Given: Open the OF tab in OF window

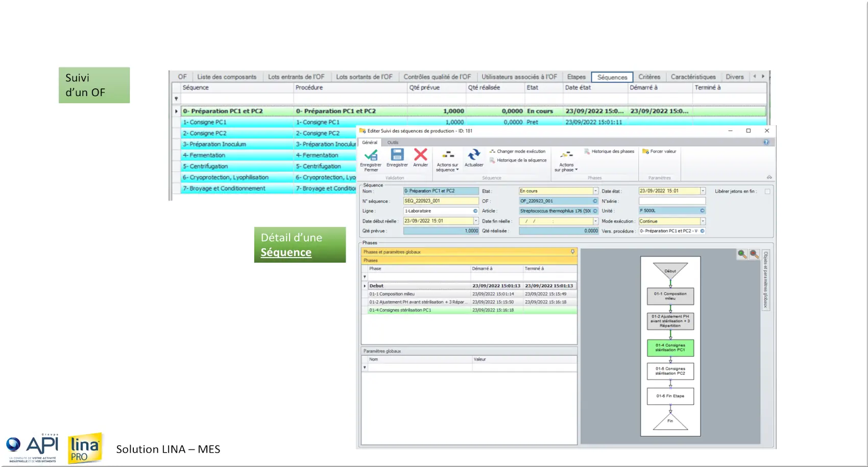Looking at the screenshot, I should click(x=182, y=77).
